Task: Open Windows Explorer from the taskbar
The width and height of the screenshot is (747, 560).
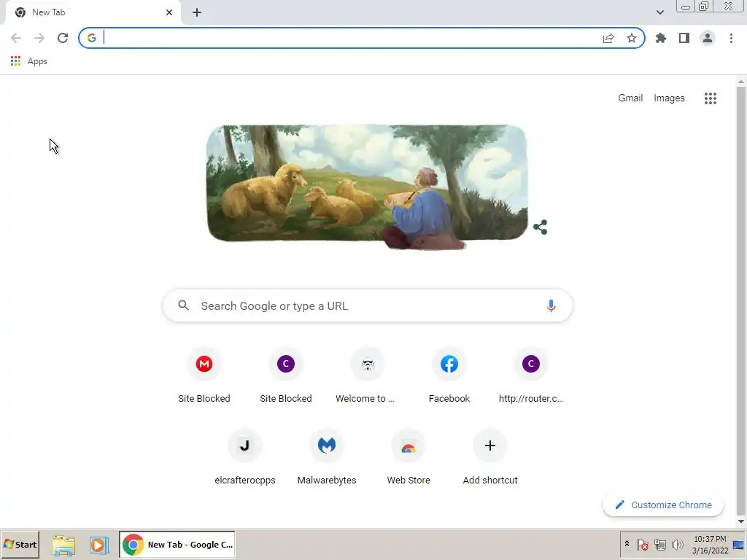Action: pyautogui.click(x=63, y=545)
